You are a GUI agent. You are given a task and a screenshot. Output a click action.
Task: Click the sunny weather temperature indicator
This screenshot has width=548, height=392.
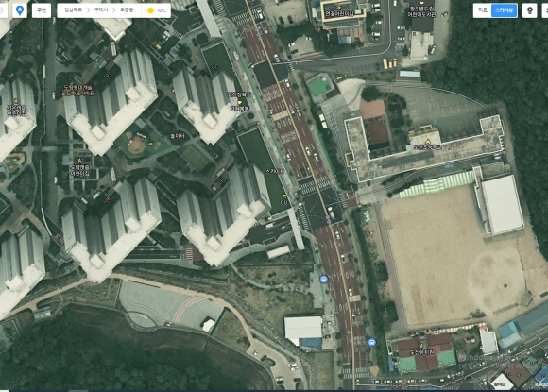coord(157,10)
